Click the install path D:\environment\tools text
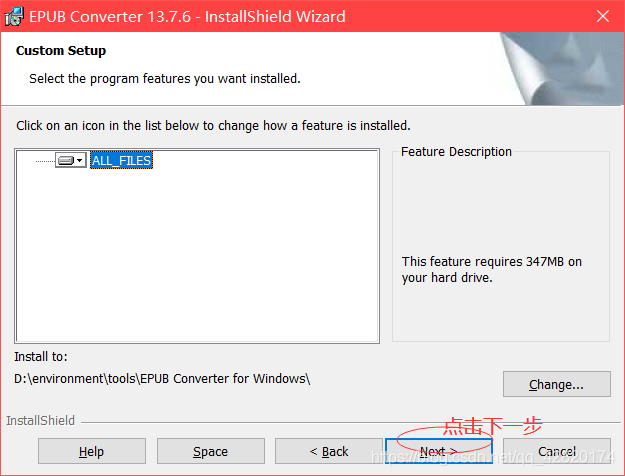Screen dimensions: 625x476 [x=162, y=378]
